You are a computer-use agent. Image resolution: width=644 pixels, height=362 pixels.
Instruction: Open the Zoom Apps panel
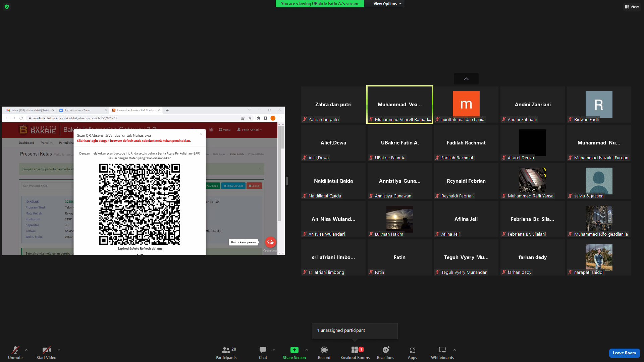[x=412, y=353]
